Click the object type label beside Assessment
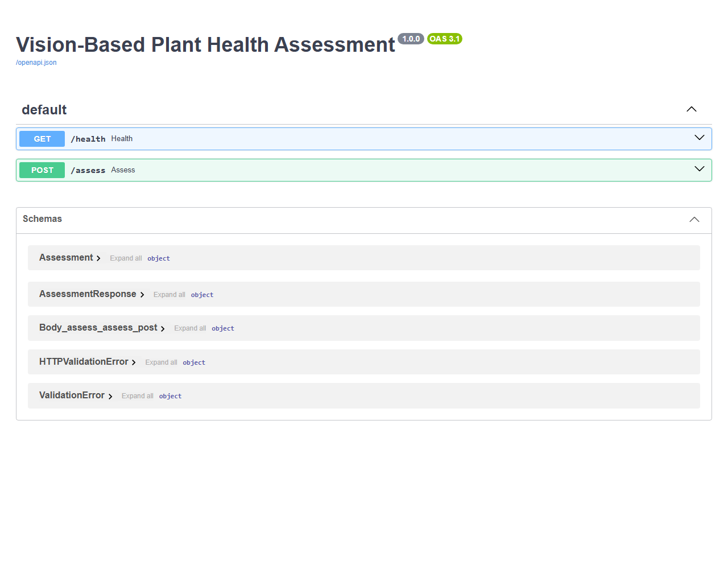Image resolution: width=728 pixels, height=569 pixels. click(159, 258)
